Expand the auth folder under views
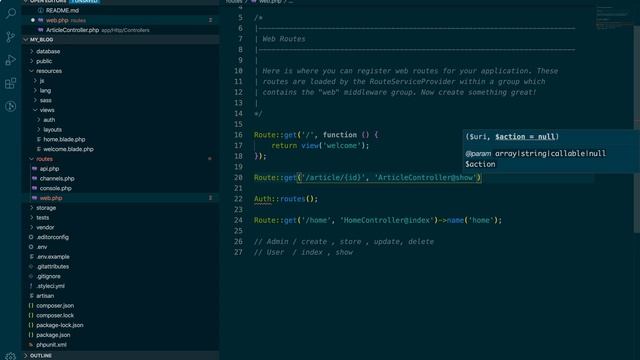Image resolution: width=640 pixels, height=360 pixels. click(x=39, y=120)
